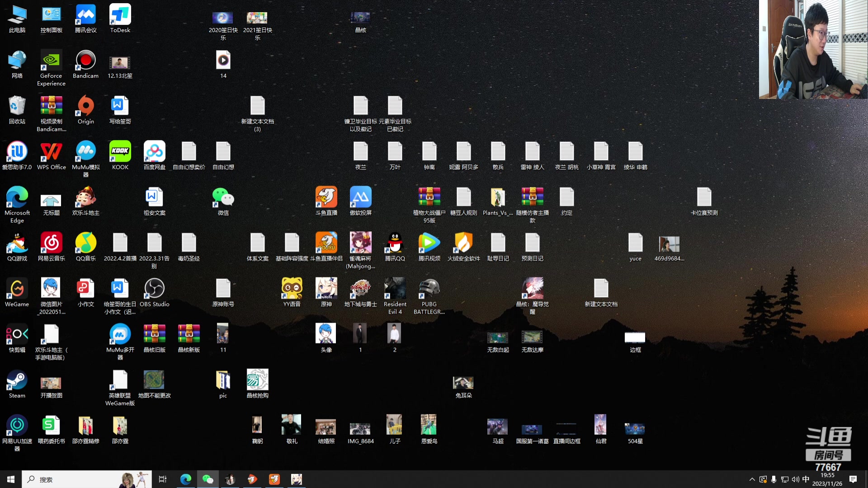Select Resident Evil 4 shortcut
This screenshot has height=488, width=868.
pos(395,296)
